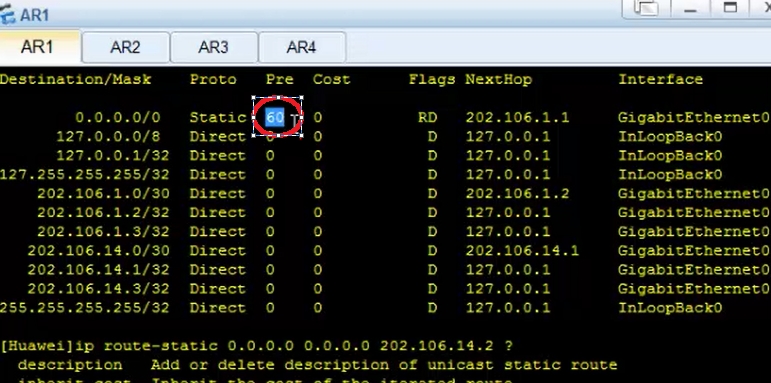The image size is (771, 383).
Task: Click InLoopBack0 in the 255.255.255.255/32 row
Action: [670, 308]
